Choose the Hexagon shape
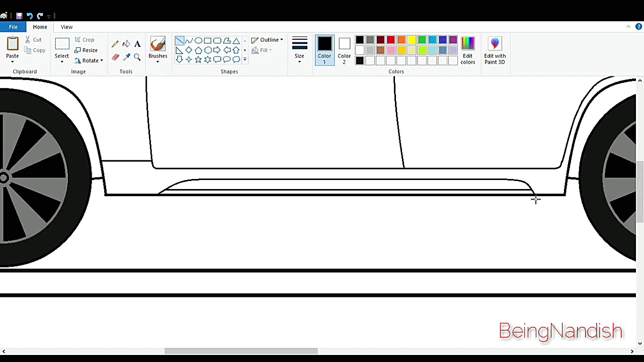Image resolution: width=644 pixels, height=362 pixels. [x=208, y=50]
